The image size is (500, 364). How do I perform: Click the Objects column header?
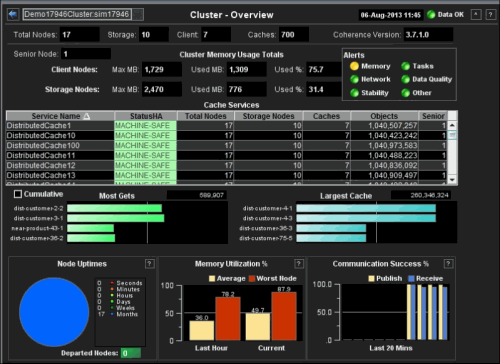(x=384, y=116)
